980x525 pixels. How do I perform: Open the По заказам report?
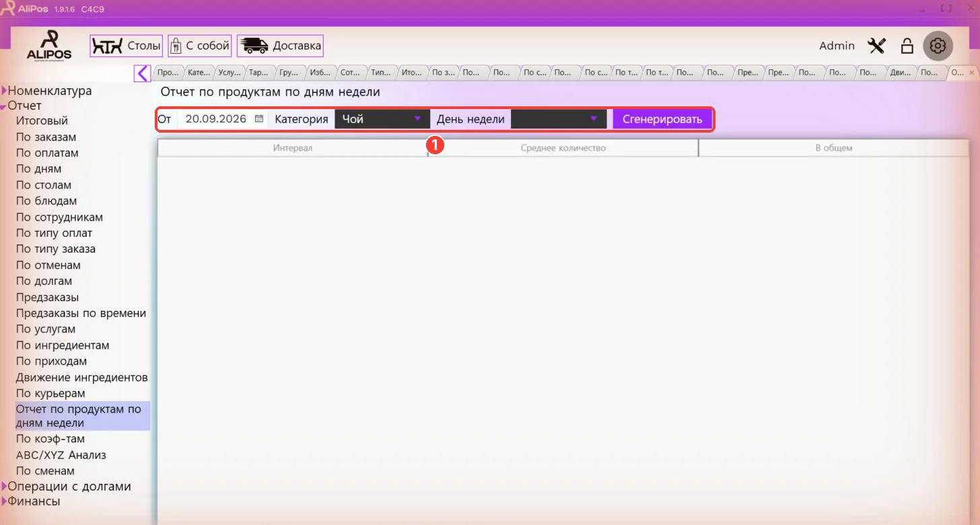click(x=46, y=137)
